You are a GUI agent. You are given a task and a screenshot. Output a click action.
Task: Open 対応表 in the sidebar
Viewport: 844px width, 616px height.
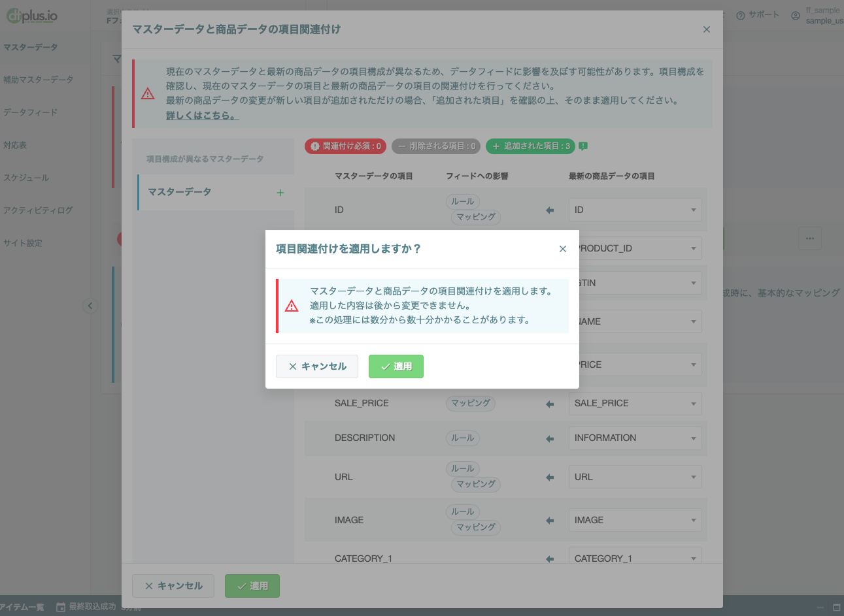15,145
